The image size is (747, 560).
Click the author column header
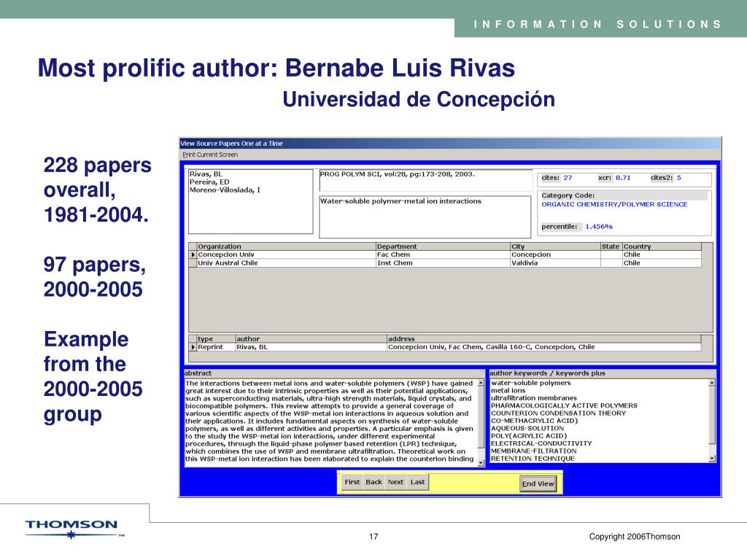click(x=311, y=339)
